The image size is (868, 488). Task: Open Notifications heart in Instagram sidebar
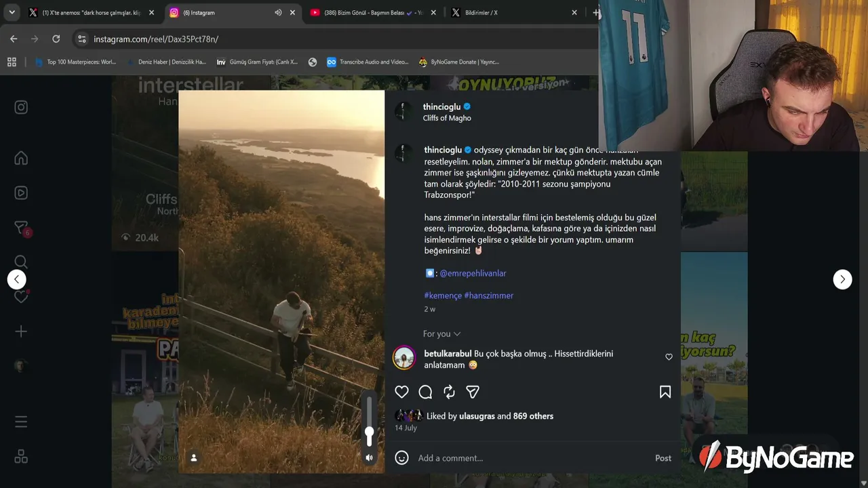pos(21,297)
